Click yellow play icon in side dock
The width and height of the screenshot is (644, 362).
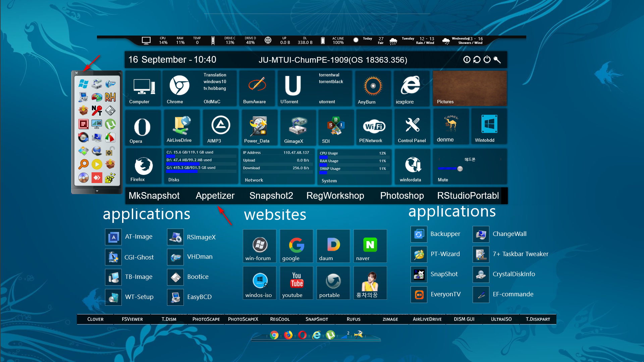97,164
